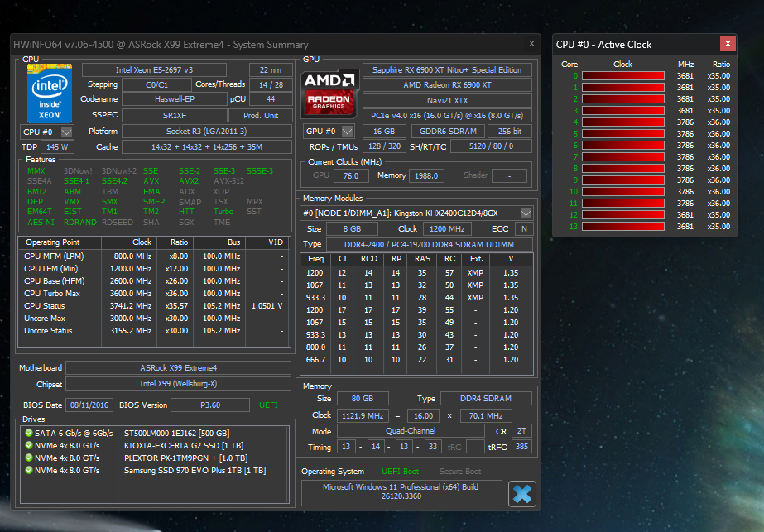Expand the Kingston memory module dropdown
Image resolution: width=764 pixels, height=532 pixels.
(x=525, y=213)
